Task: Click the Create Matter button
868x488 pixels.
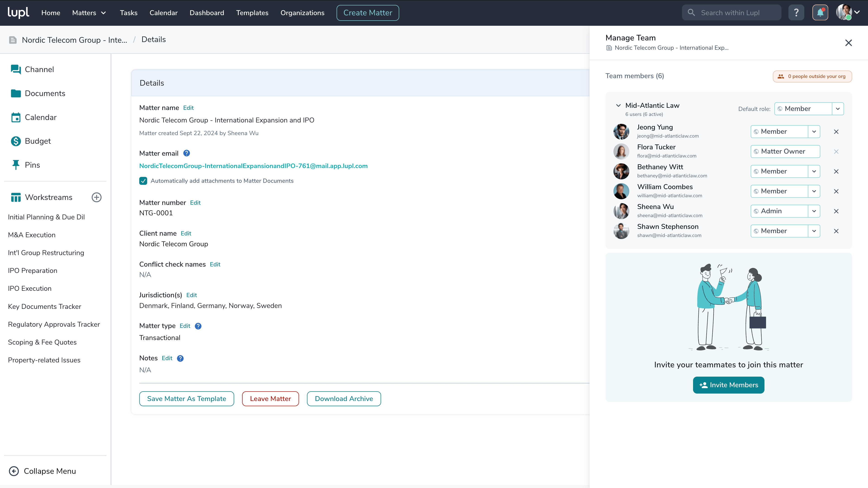Action: tap(368, 13)
